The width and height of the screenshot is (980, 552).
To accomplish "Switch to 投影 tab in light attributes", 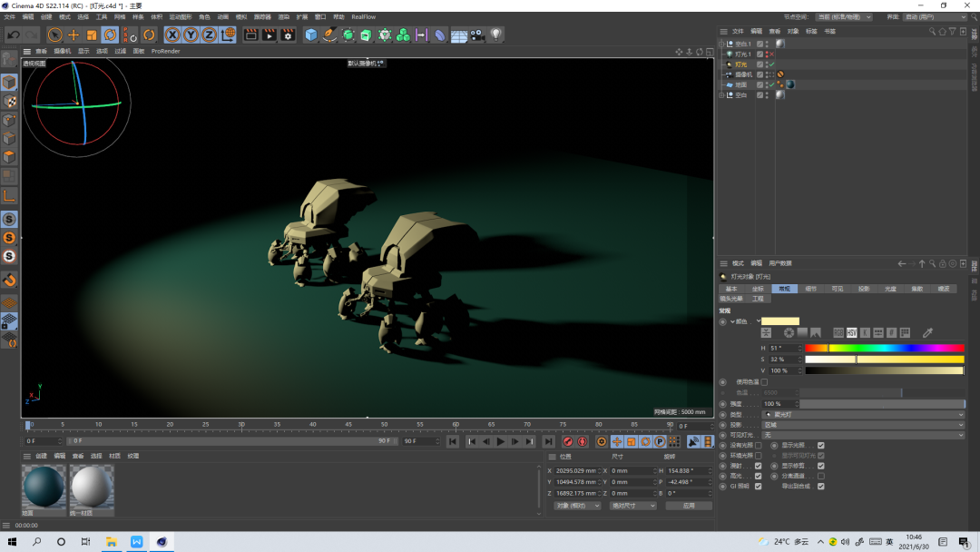I will [x=864, y=289].
